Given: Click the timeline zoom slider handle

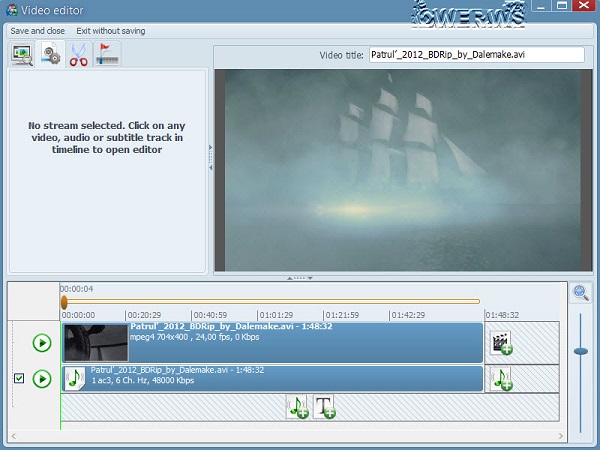Looking at the screenshot, I should [580, 350].
